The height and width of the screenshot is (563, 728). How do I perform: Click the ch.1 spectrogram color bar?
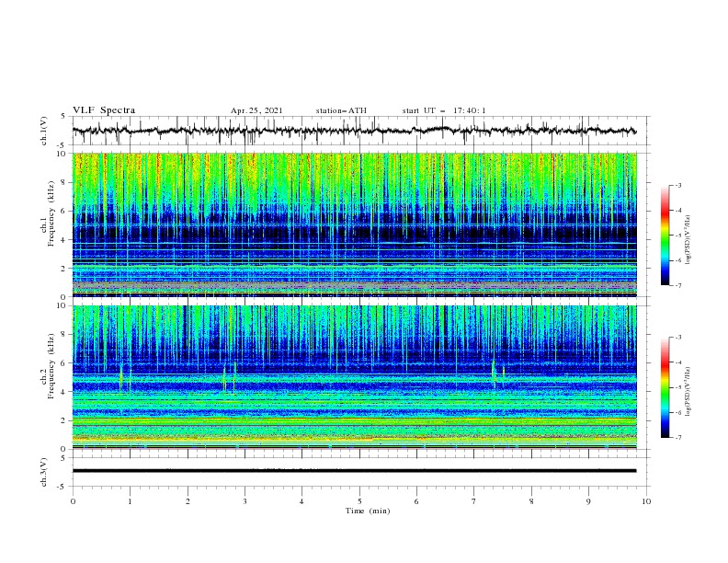click(665, 235)
